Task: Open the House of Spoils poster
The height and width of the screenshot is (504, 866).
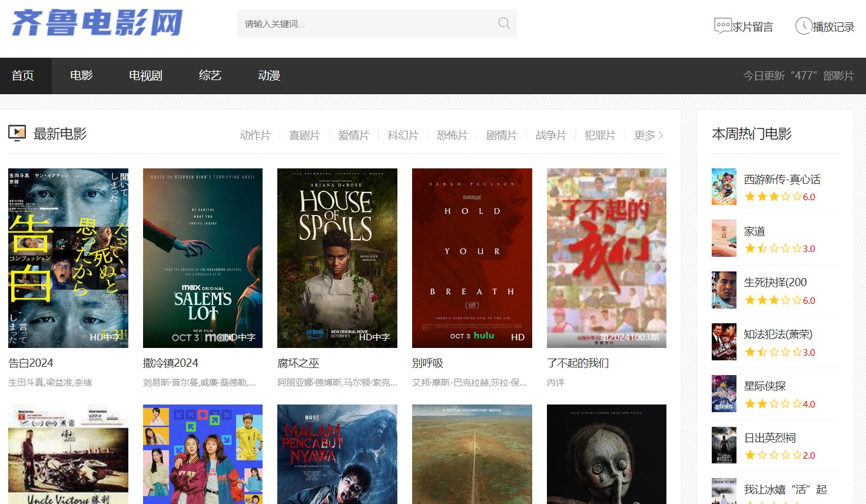Action: [x=337, y=258]
